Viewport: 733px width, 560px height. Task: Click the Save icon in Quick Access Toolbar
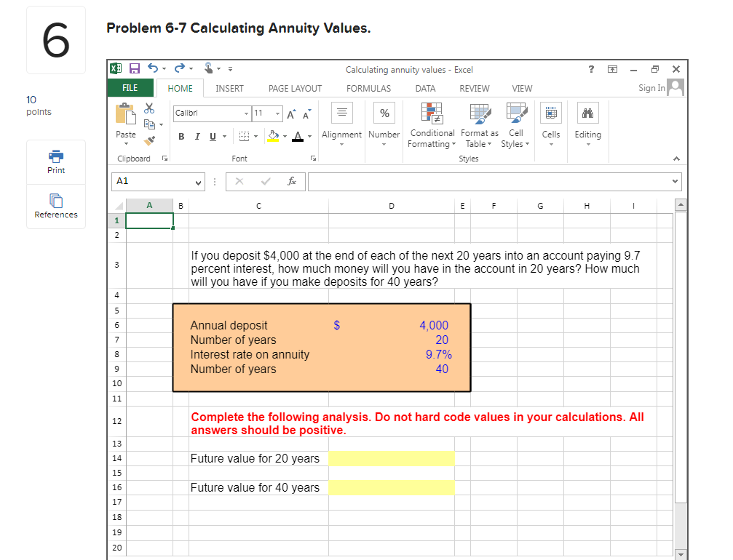(134, 68)
